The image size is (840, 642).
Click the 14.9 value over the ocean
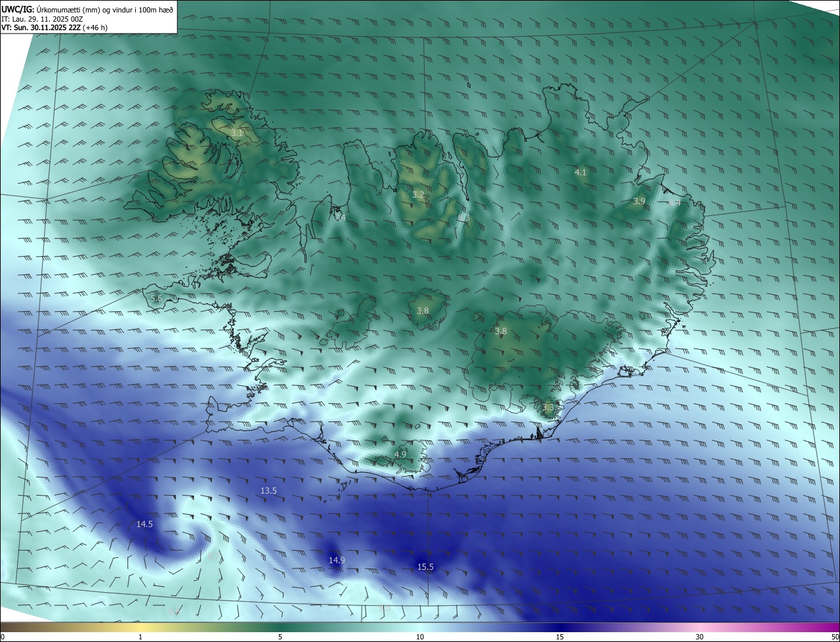(337, 560)
